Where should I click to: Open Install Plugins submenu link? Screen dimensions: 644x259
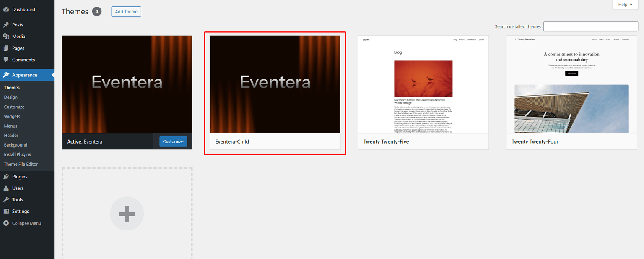pos(18,154)
